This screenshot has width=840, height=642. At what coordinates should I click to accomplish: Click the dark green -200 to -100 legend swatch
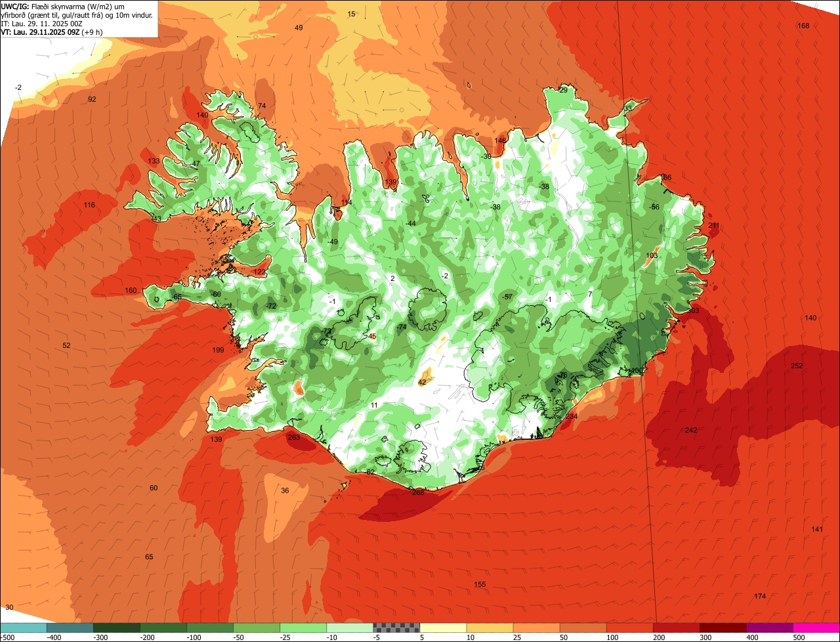pos(163,628)
